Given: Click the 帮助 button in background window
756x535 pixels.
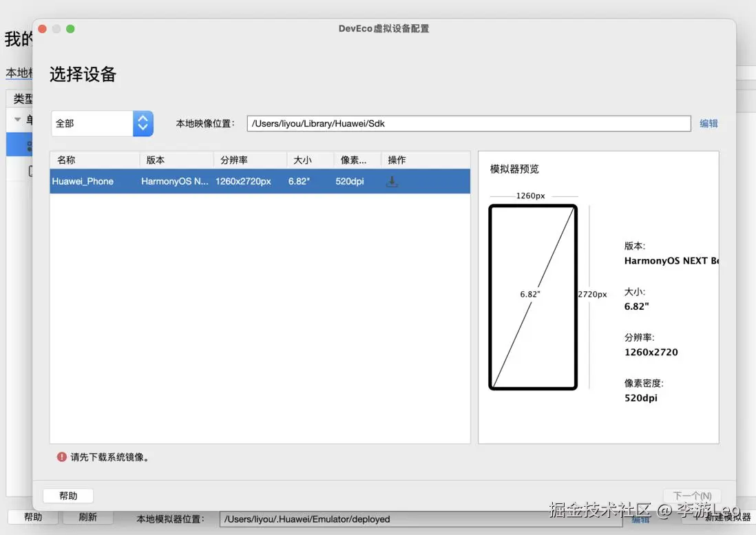Looking at the screenshot, I should [33, 517].
